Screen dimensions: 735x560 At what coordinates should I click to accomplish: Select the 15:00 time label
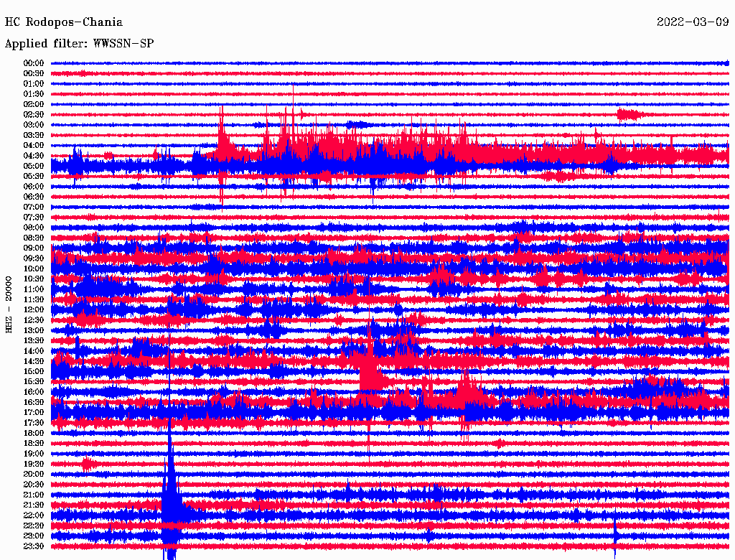(x=34, y=371)
